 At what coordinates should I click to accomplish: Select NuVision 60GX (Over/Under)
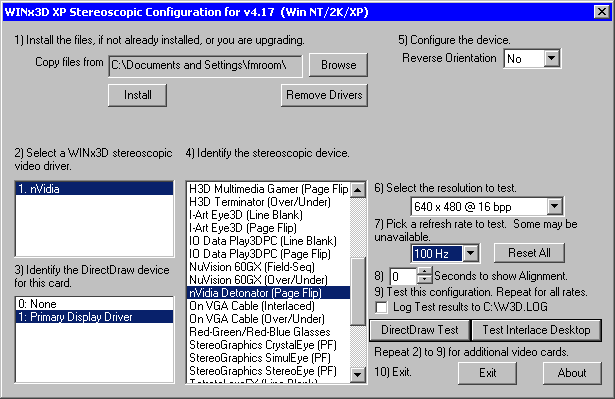tap(268, 280)
